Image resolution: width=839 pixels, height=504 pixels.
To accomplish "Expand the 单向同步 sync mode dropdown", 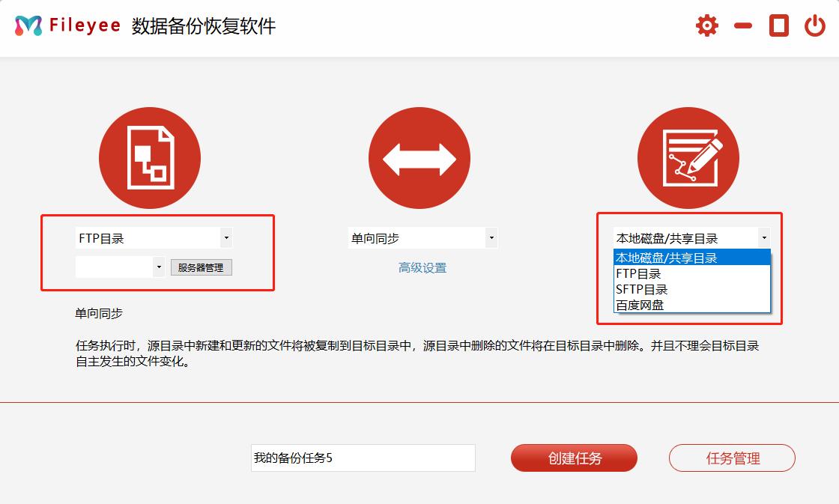I will click(x=491, y=238).
